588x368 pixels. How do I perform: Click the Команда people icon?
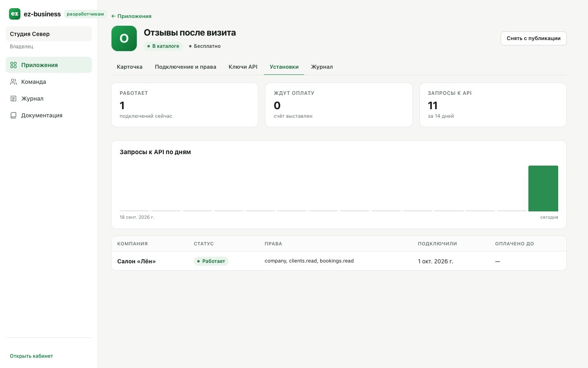[x=13, y=82]
